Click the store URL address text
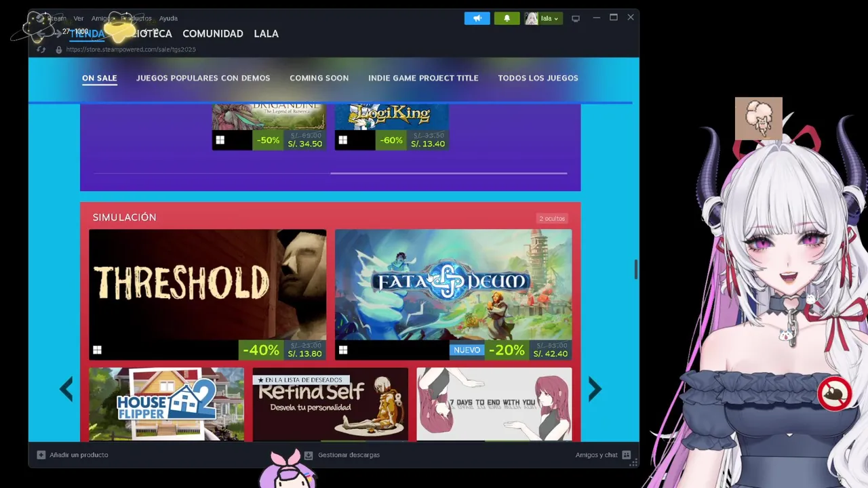 pyautogui.click(x=131, y=49)
